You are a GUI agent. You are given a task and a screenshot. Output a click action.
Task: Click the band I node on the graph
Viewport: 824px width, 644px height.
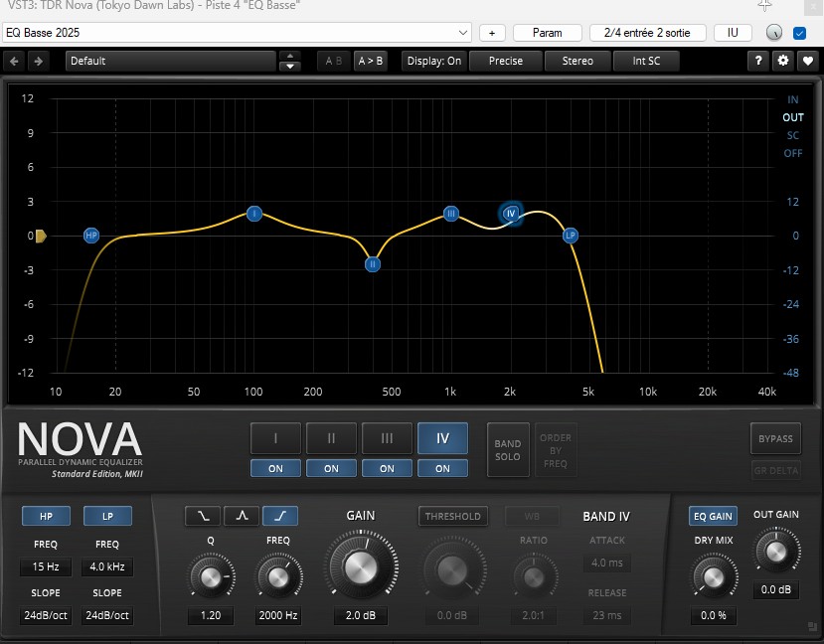click(x=254, y=214)
